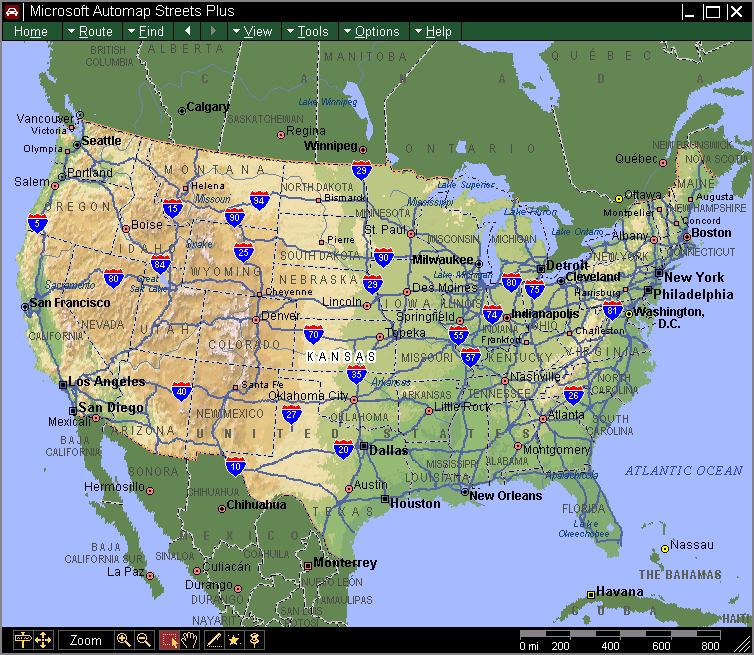Open the Tools menu
The image size is (754, 655).
click(309, 32)
